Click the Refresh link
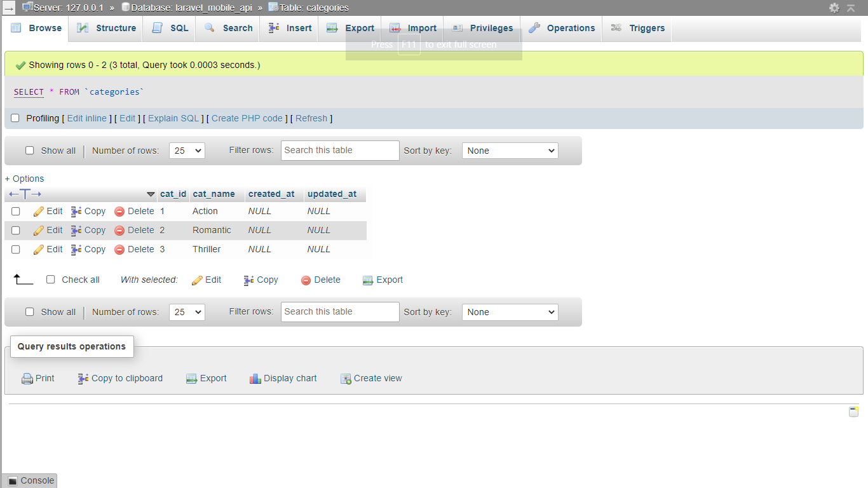Screen dimensions: 868x488 pos(311,118)
